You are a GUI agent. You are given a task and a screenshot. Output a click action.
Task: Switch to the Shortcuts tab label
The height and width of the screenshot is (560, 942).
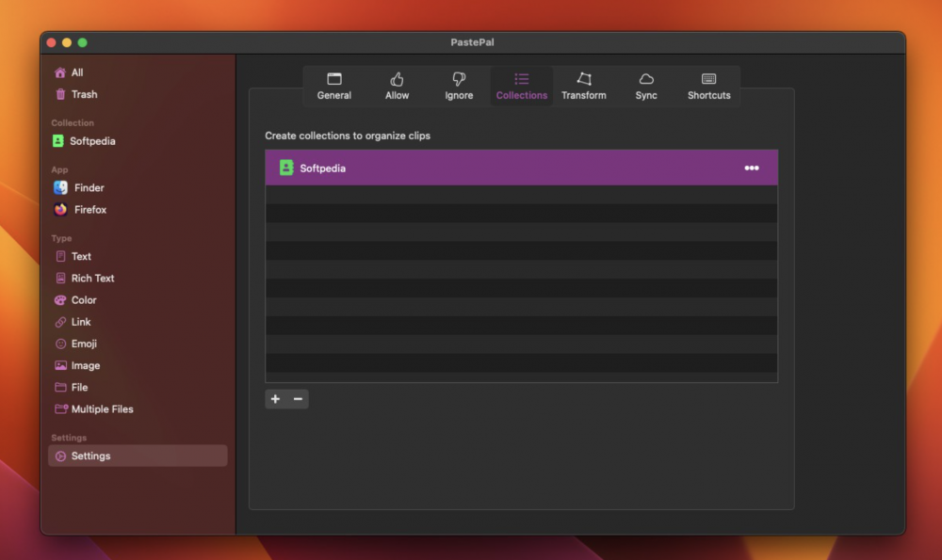709,95
